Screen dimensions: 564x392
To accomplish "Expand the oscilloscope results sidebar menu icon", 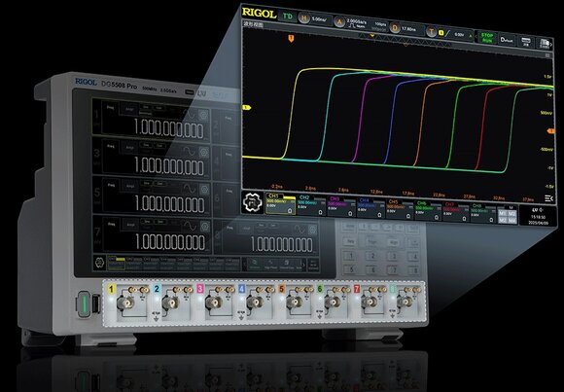I will point(548,198).
